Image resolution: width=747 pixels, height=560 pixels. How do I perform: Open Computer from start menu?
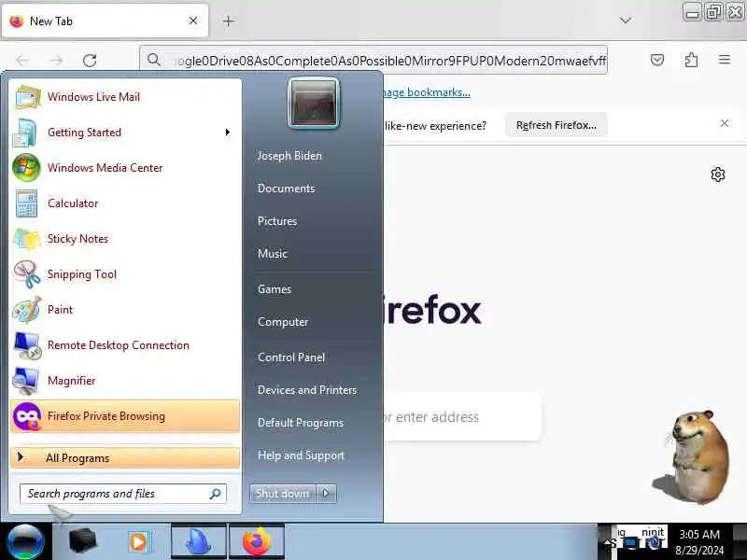283,322
